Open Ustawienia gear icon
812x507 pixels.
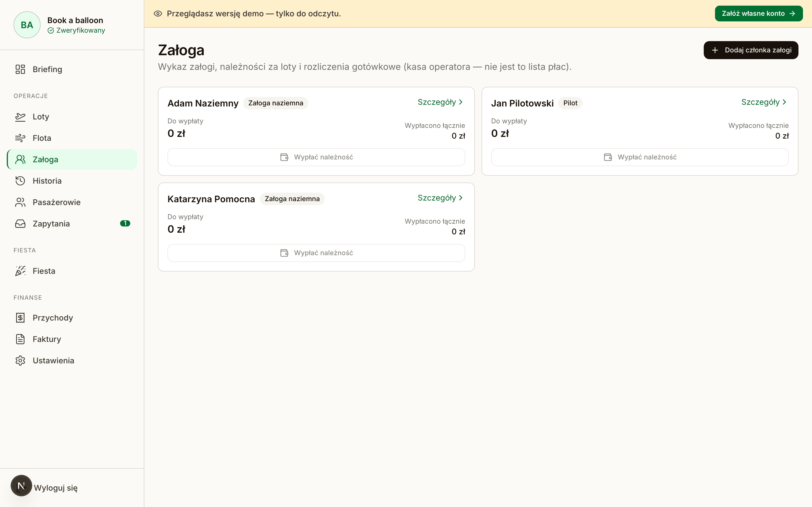[x=20, y=361]
